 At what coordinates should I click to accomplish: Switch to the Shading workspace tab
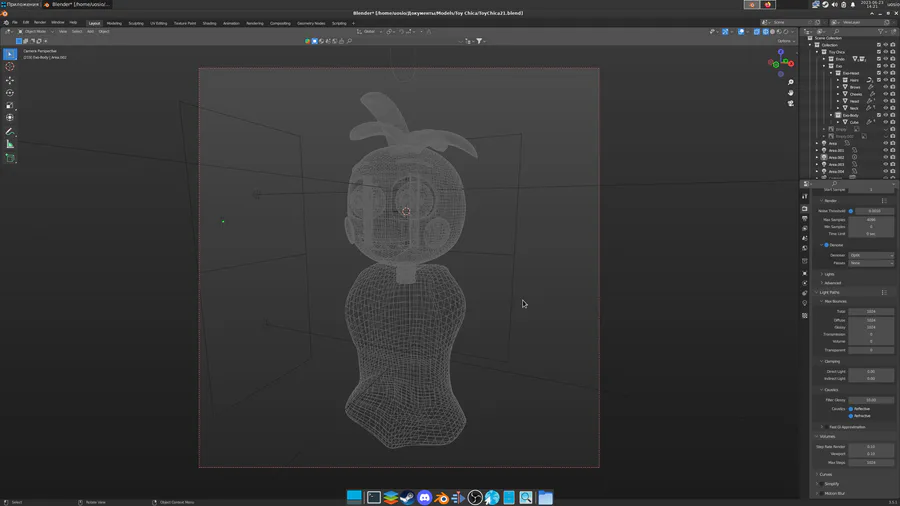coord(210,24)
